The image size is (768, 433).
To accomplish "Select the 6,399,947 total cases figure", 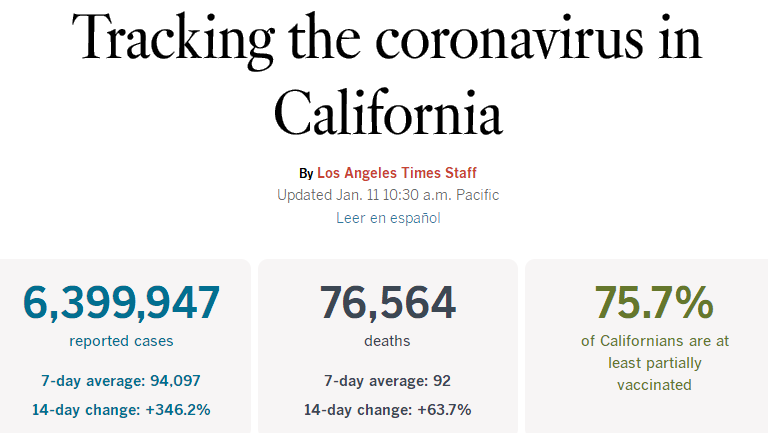I will pyautogui.click(x=121, y=303).
